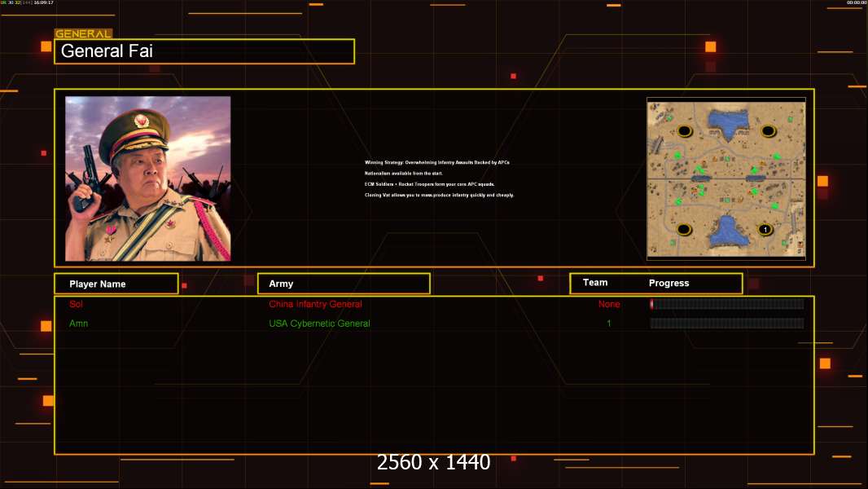Click the empty top-right start position on map
The height and width of the screenshot is (489, 868).
768,130
